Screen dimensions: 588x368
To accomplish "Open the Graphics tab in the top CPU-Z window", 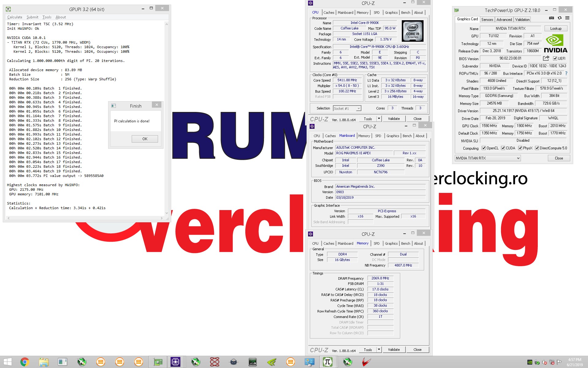I will click(x=391, y=13).
